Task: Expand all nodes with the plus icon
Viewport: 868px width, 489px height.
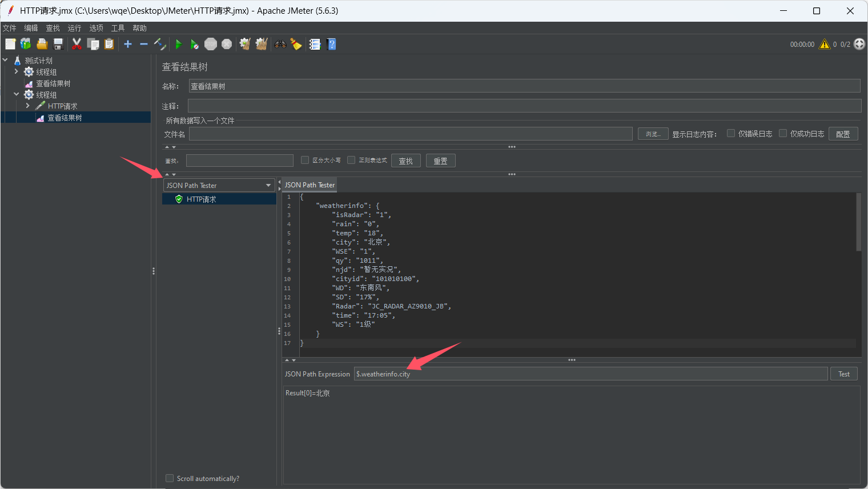Action: pyautogui.click(x=128, y=44)
